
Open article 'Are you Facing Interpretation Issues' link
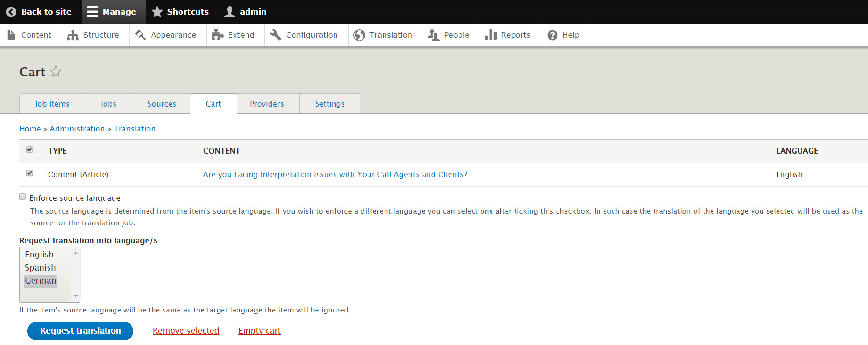click(335, 174)
